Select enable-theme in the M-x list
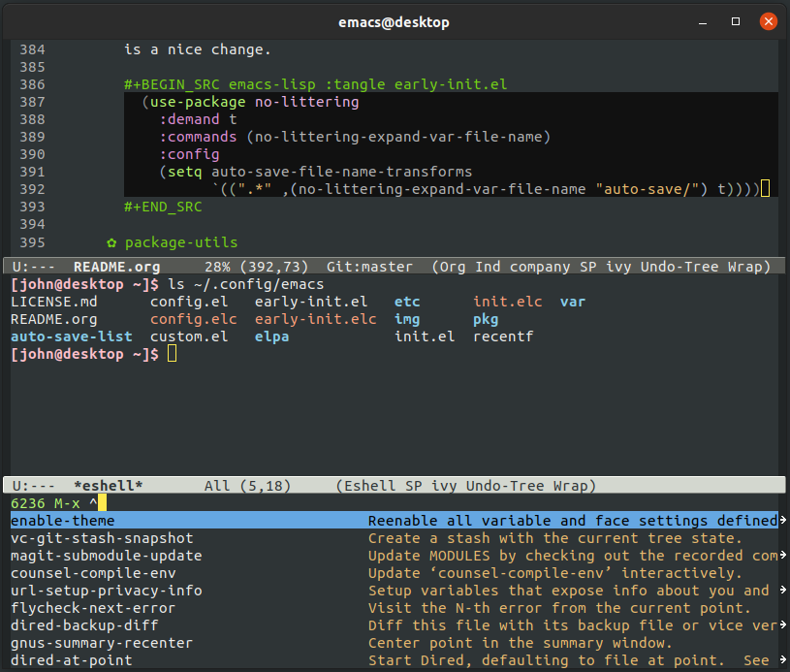The height and width of the screenshot is (672, 790). [395, 521]
